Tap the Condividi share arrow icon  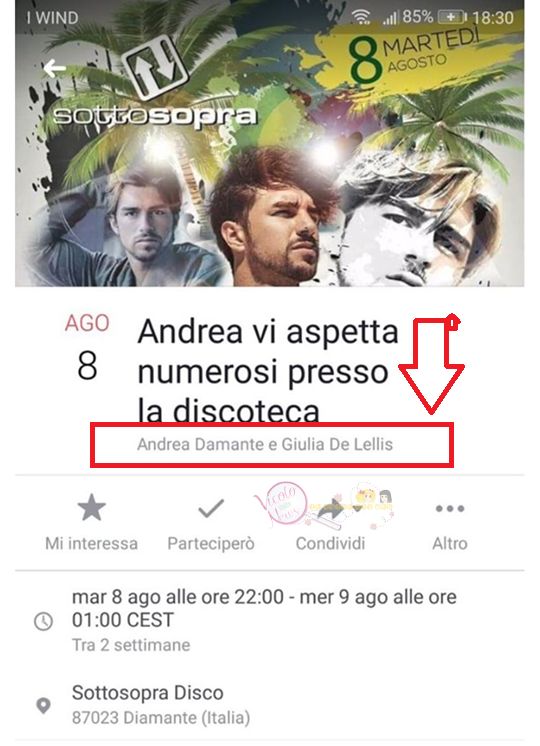330,509
